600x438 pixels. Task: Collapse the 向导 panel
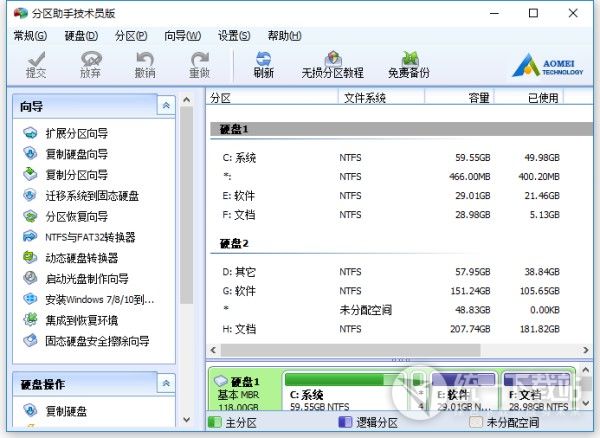[x=166, y=105]
